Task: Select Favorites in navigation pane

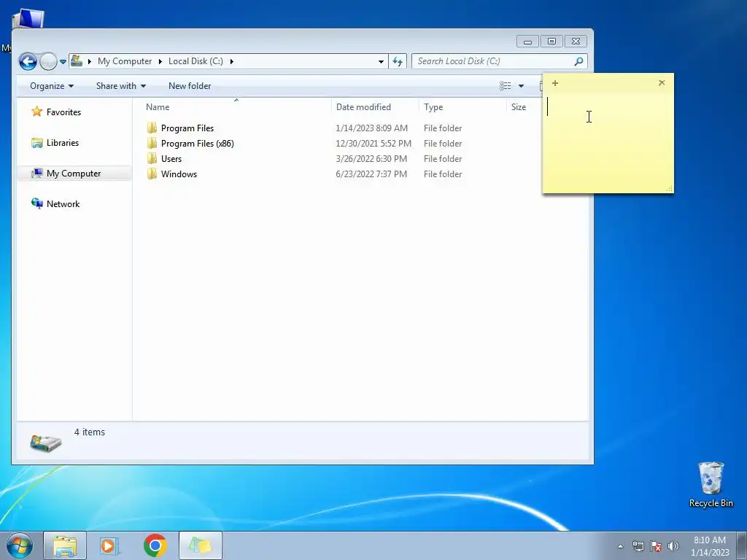Action: click(64, 112)
